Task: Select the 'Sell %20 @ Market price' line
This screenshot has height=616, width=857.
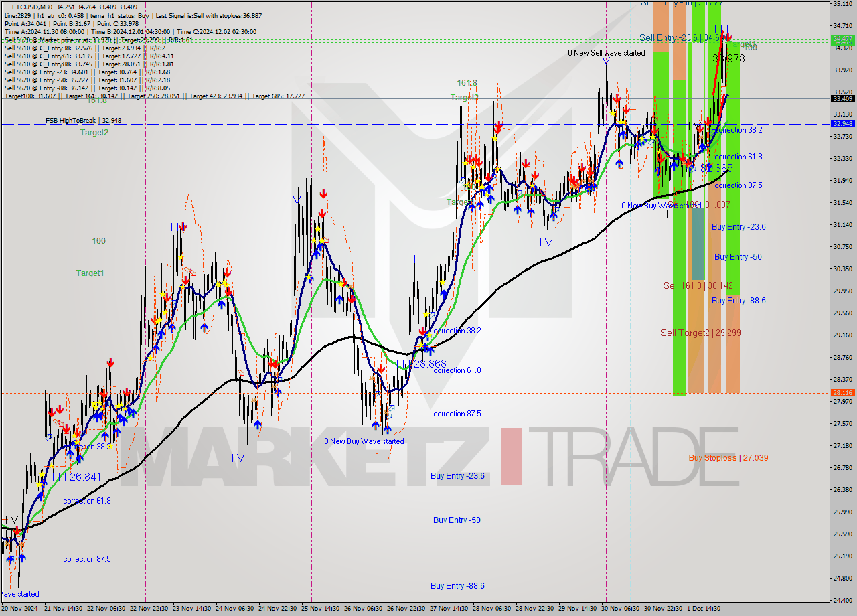Action: click(98, 40)
